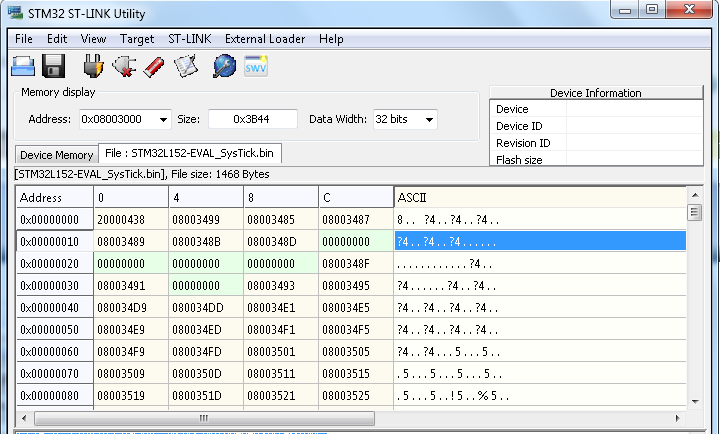Select cell value 08003525
Screen dimensions: 720x434
(356, 396)
